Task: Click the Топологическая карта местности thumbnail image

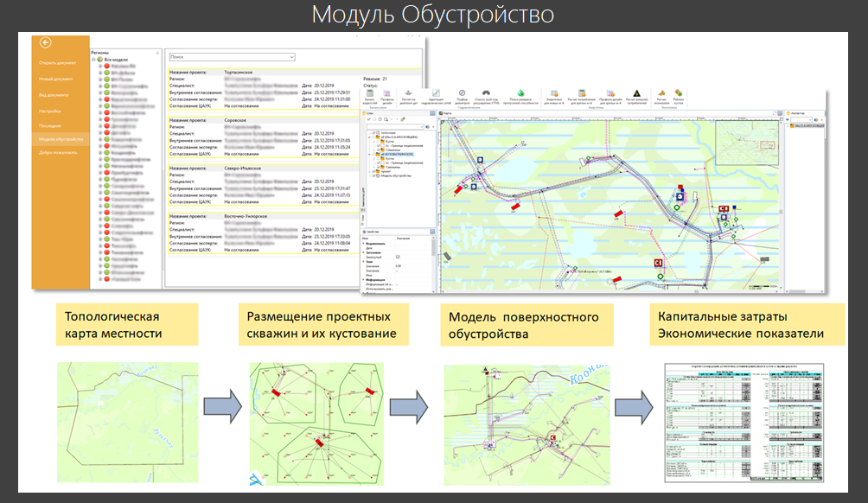Action: [127, 423]
